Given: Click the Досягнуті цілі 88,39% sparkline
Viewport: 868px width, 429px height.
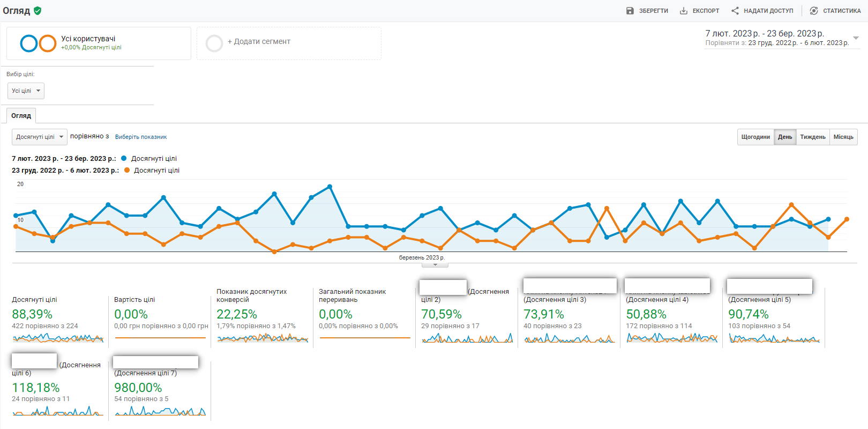Looking at the screenshot, I should click(x=58, y=338).
